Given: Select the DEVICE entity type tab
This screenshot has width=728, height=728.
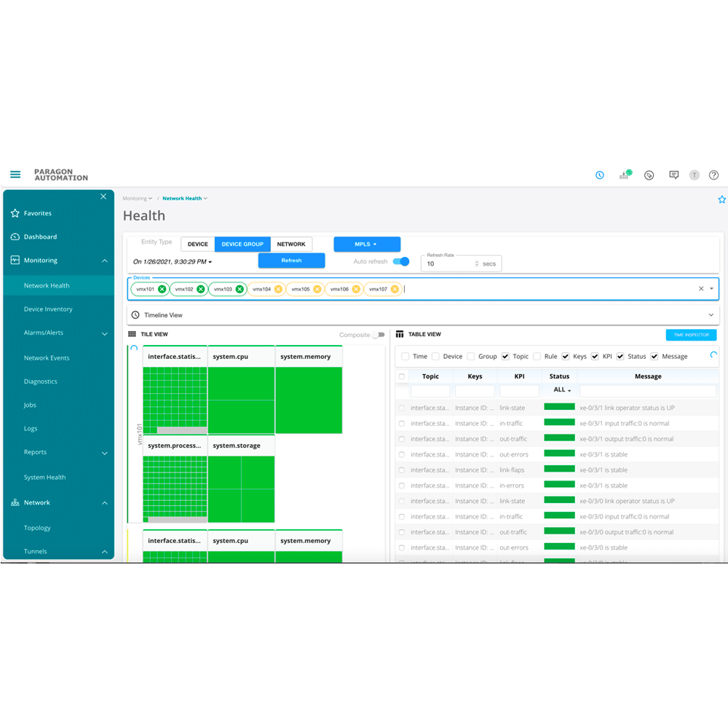Looking at the screenshot, I should [x=198, y=244].
